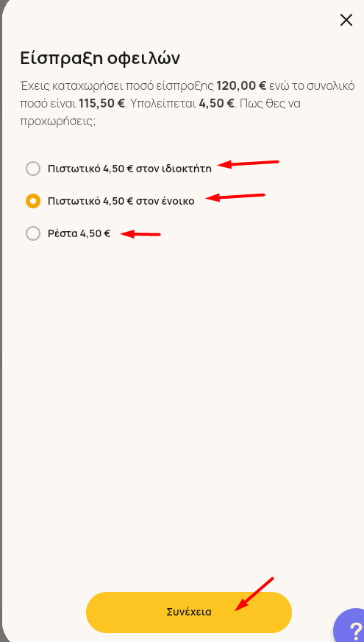Screen dimensions: 364x642
Task: Click red arrow pointing at tenant option
Action: coord(235,197)
